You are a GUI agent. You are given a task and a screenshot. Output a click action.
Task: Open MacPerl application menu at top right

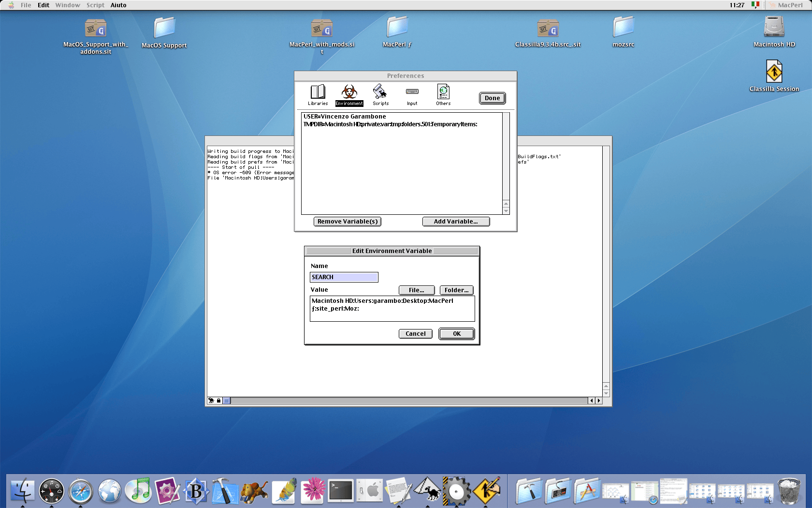(x=785, y=5)
